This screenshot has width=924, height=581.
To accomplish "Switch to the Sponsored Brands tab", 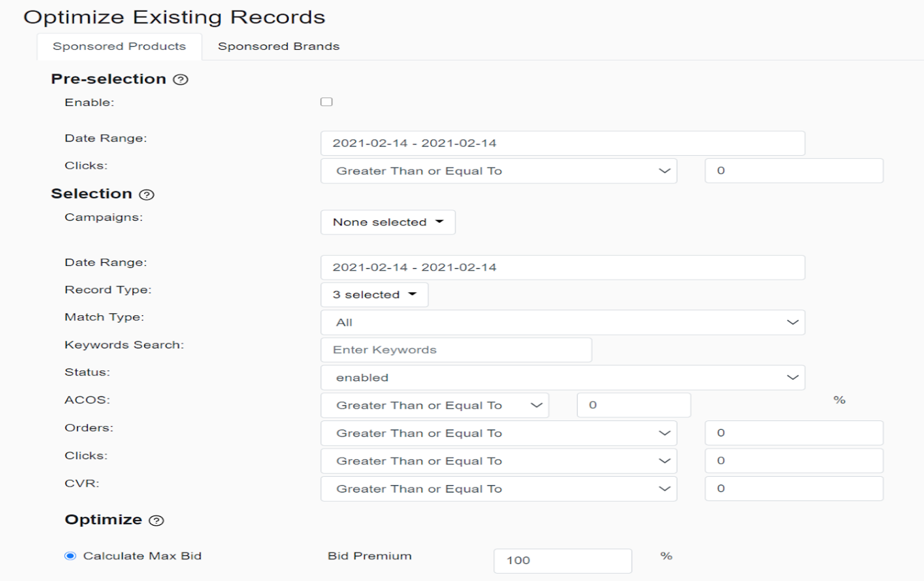I will (x=279, y=47).
